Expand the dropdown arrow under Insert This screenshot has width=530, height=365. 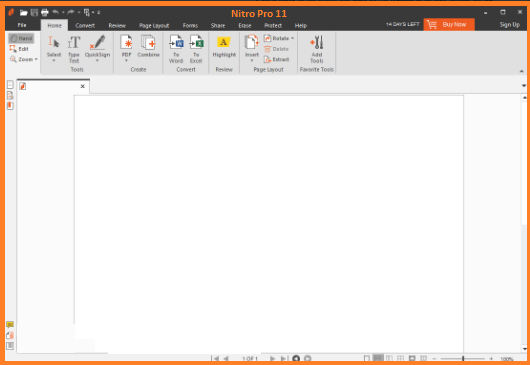(251, 61)
